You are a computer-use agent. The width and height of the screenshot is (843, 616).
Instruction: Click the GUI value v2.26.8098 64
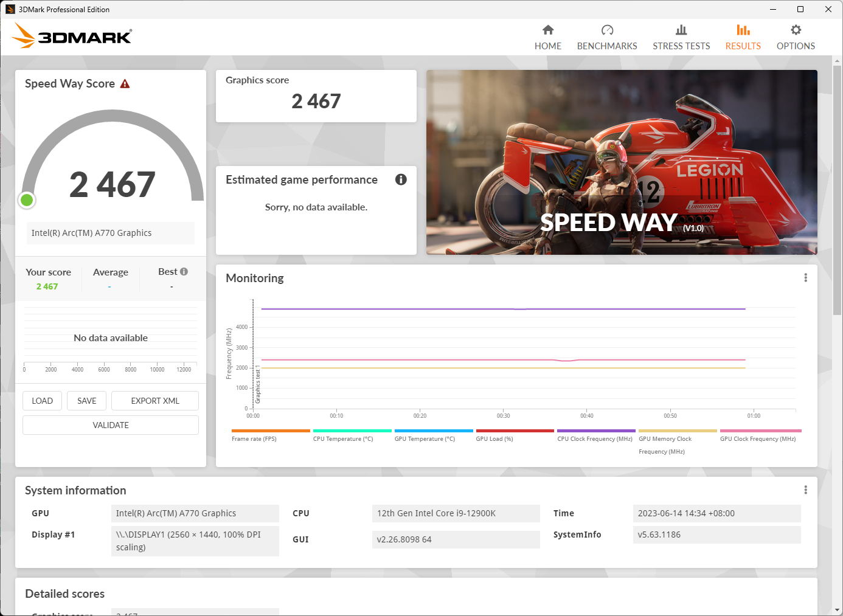tap(456, 539)
